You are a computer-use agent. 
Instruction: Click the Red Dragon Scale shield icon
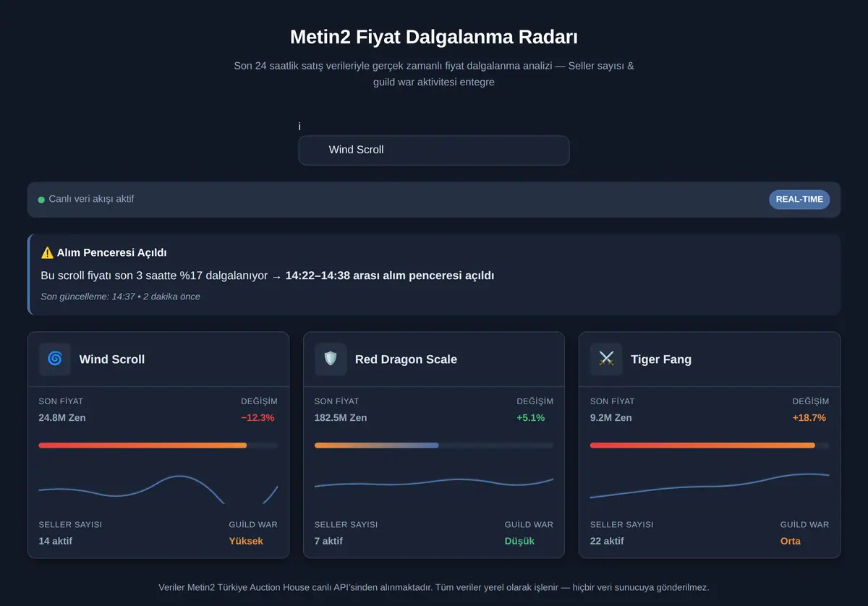[331, 359]
